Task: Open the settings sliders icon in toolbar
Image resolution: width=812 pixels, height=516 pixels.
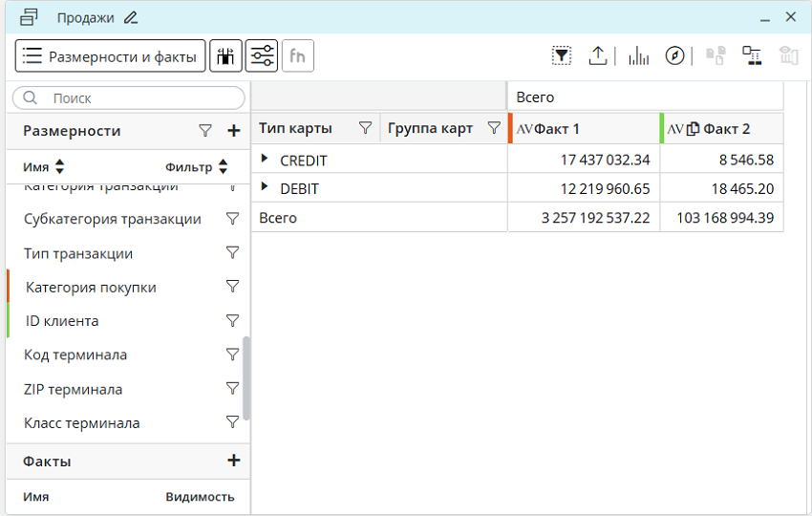Action: 262,56
